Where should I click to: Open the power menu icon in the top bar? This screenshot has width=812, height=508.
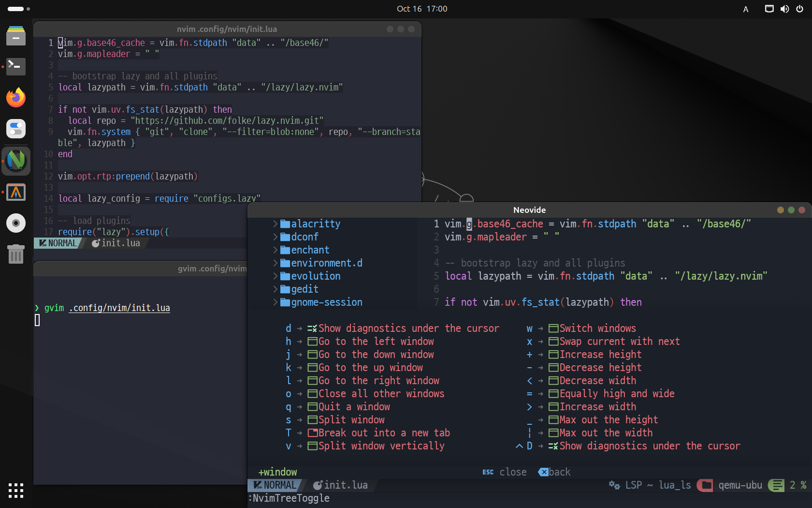tap(800, 9)
